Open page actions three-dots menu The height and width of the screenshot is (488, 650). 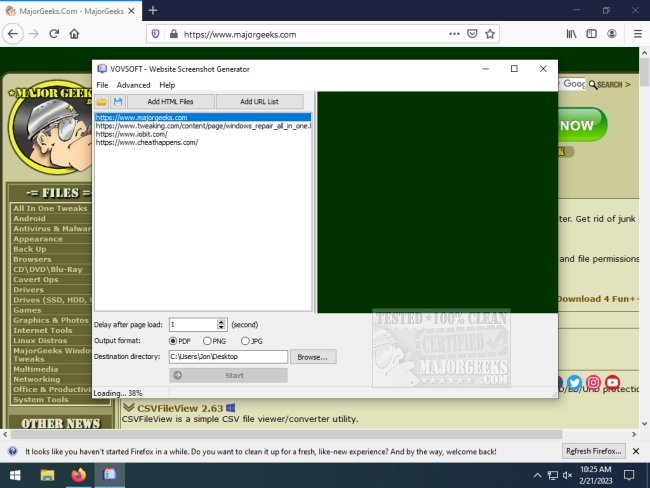(x=454, y=34)
